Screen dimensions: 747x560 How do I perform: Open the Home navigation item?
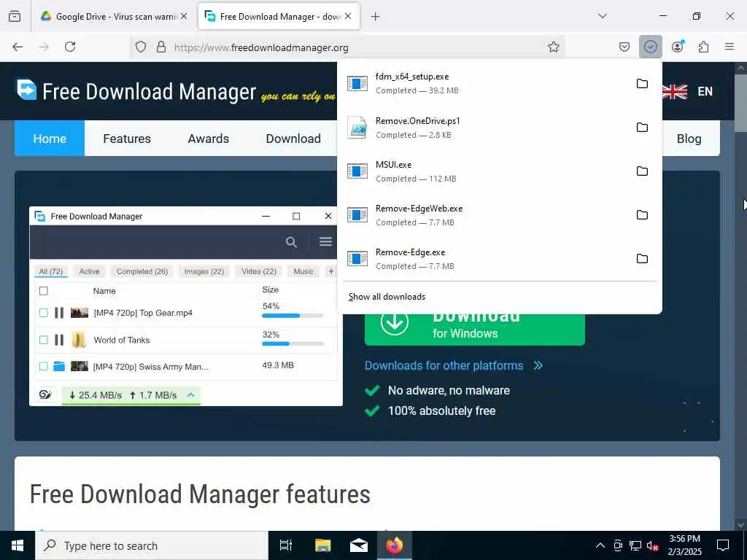50,139
